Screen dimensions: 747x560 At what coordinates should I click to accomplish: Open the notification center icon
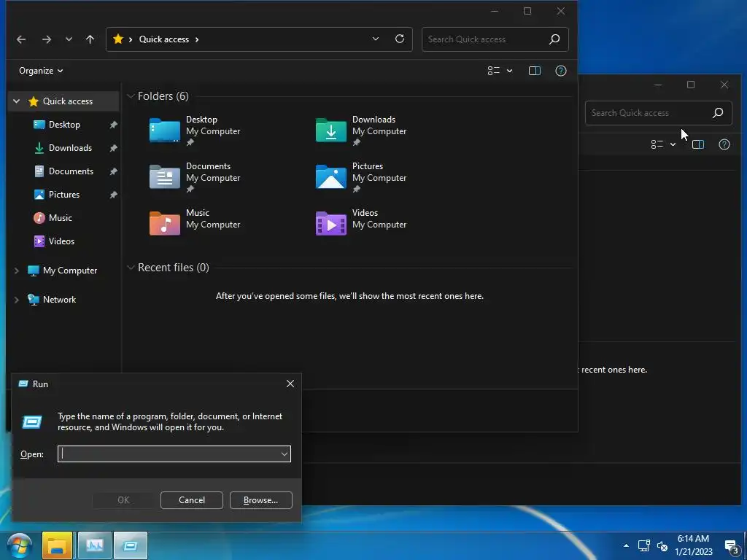[x=732, y=546]
